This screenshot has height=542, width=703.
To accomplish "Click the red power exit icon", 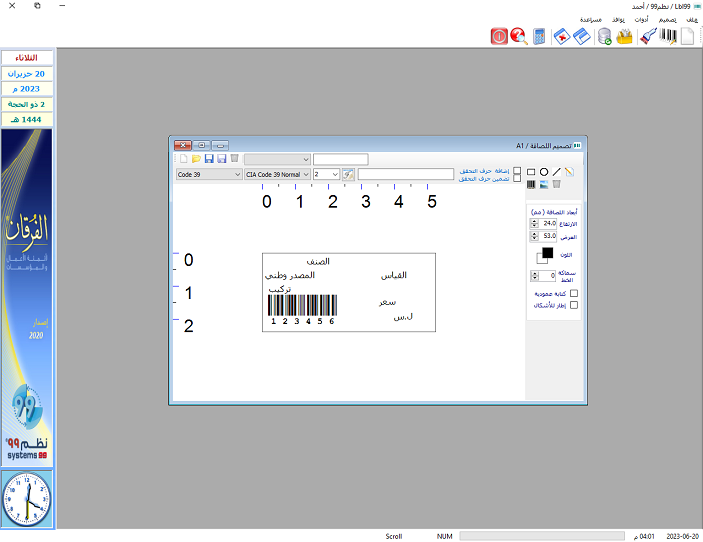I will (499, 37).
